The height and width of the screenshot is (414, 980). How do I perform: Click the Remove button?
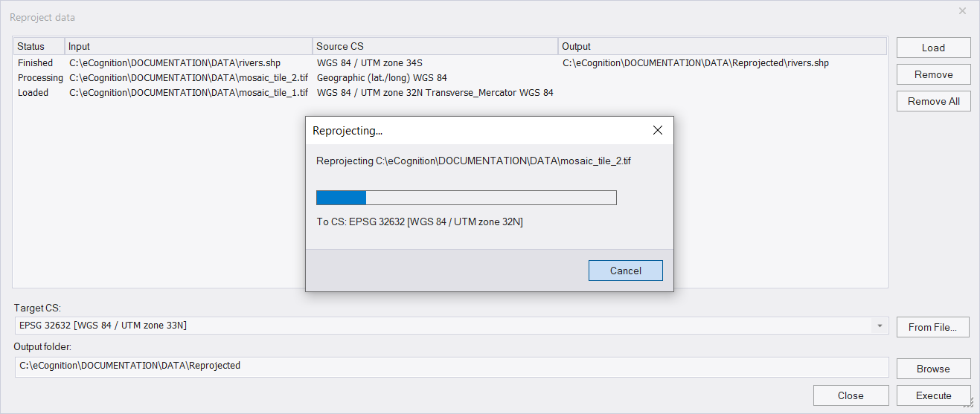(933, 74)
